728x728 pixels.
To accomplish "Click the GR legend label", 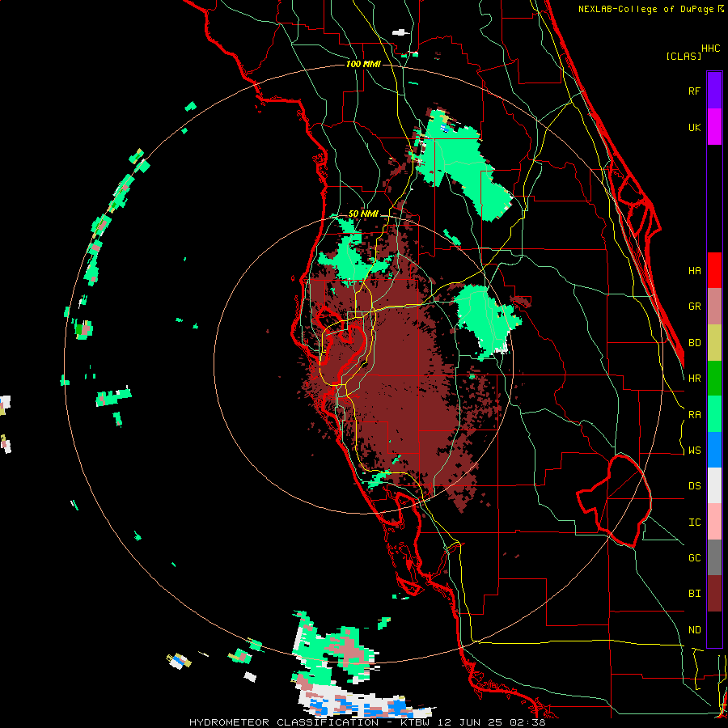I will click(x=694, y=307).
